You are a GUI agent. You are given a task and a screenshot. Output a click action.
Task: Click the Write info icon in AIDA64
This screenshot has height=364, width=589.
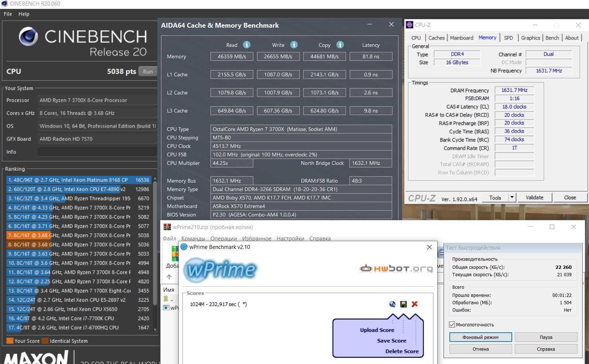coord(294,45)
